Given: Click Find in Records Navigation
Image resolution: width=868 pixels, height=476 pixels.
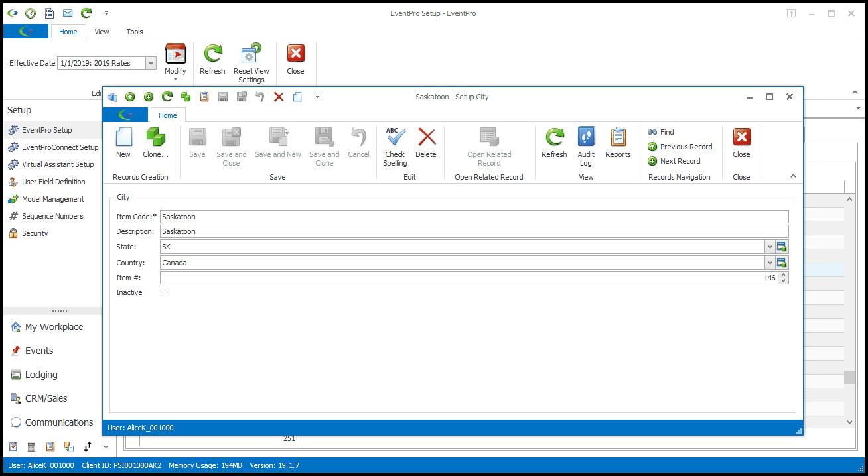Looking at the screenshot, I should 661,132.
